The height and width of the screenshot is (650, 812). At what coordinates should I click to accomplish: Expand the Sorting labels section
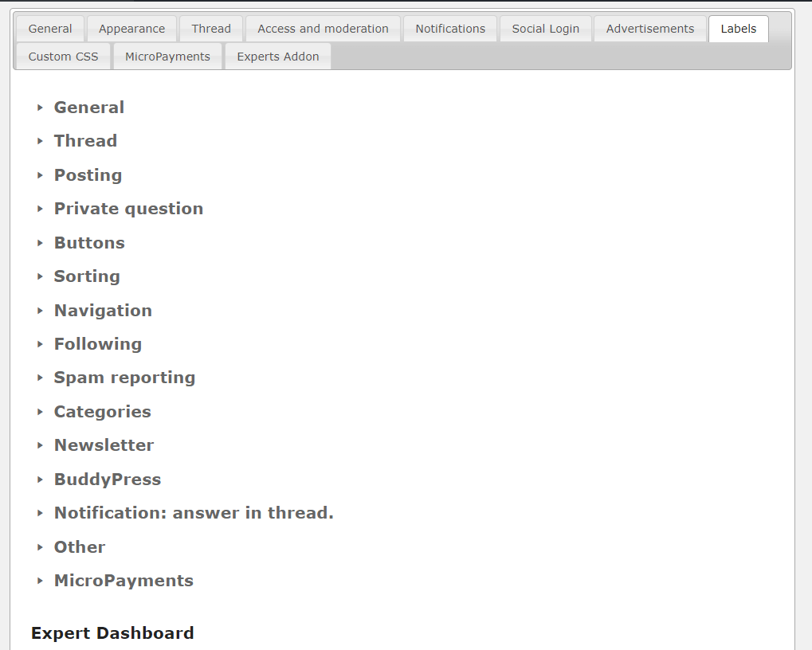(x=87, y=276)
